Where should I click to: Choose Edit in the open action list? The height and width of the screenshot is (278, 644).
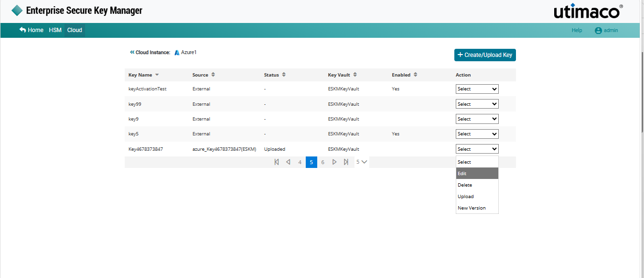point(477,173)
